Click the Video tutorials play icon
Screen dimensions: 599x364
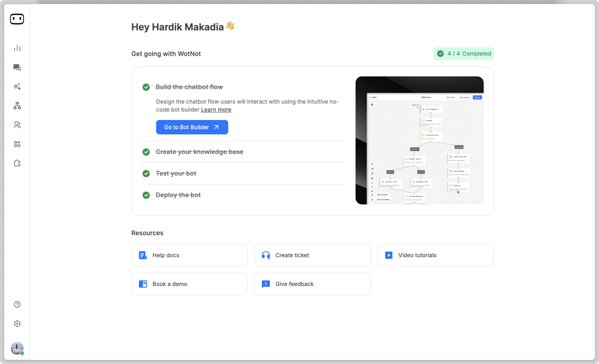coord(389,255)
